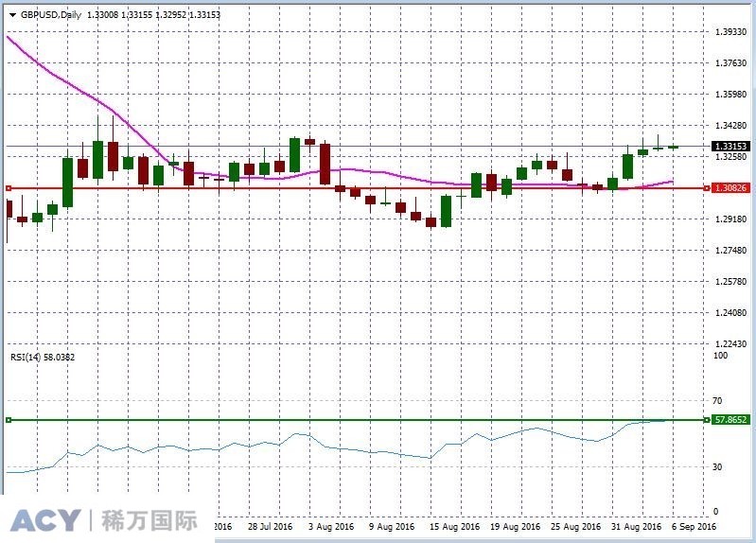Click the 1.39330 price scale value
The width and height of the screenshot is (756, 543).
tap(731, 32)
